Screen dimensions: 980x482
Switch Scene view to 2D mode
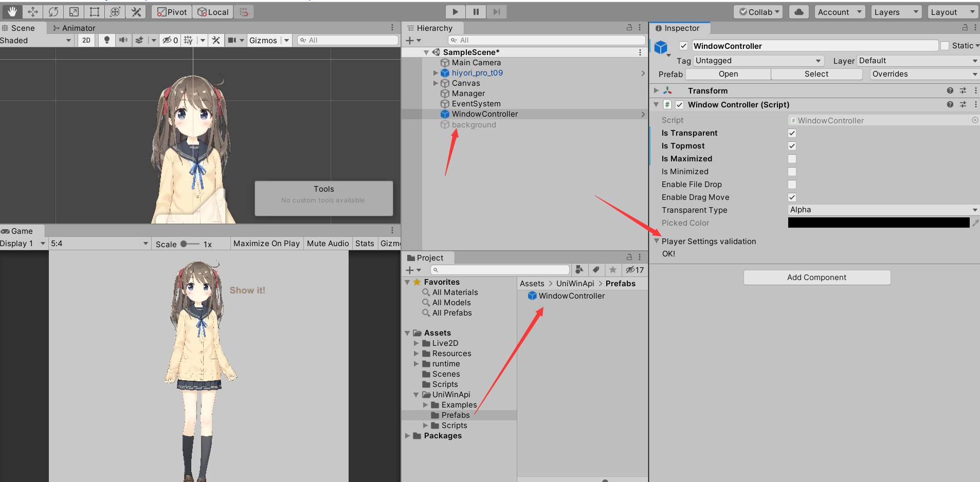86,40
